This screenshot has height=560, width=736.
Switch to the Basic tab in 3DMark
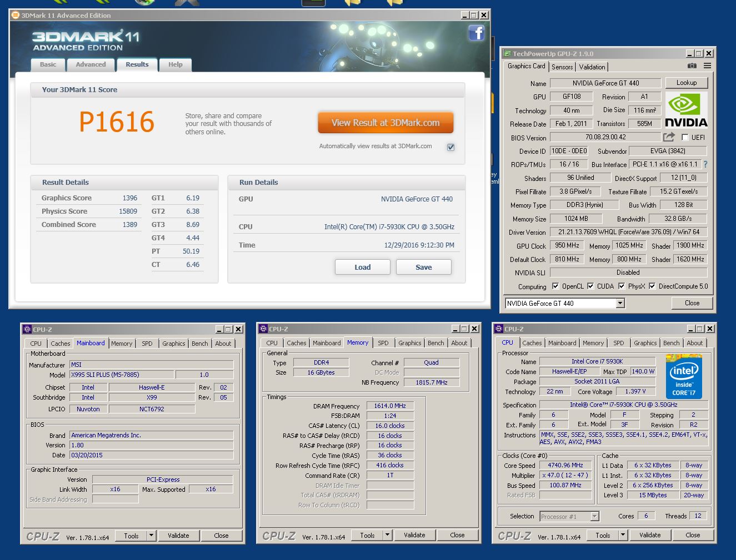pos(48,65)
